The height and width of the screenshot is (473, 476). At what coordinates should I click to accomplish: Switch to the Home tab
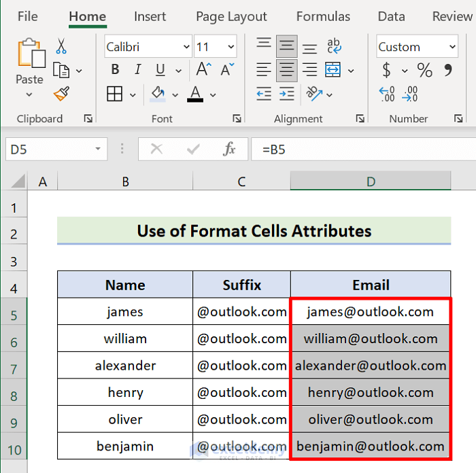point(88,16)
